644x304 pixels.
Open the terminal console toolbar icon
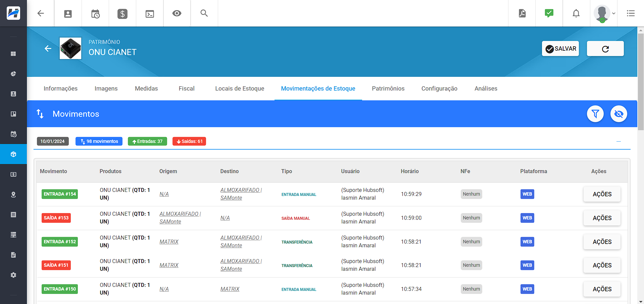[150, 14]
